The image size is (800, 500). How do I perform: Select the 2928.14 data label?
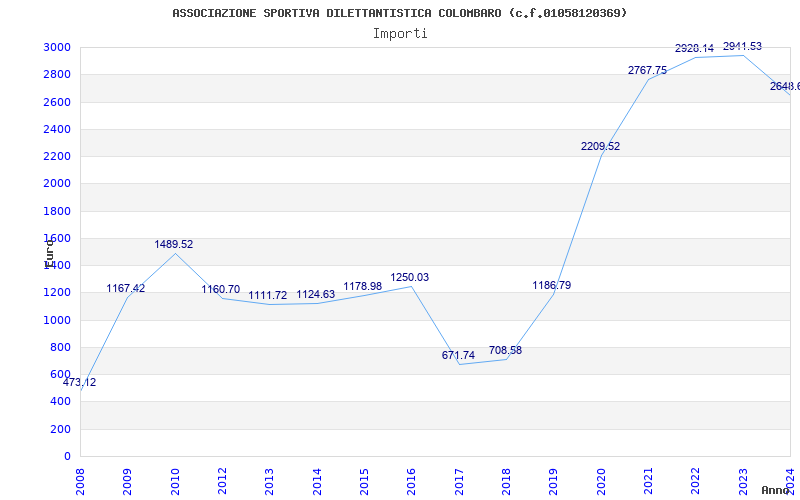[694, 48]
